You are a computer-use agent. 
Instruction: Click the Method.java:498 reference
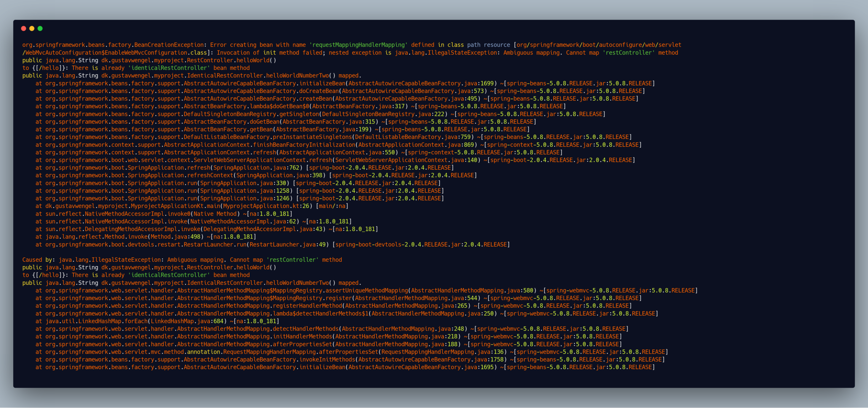coord(175,237)
